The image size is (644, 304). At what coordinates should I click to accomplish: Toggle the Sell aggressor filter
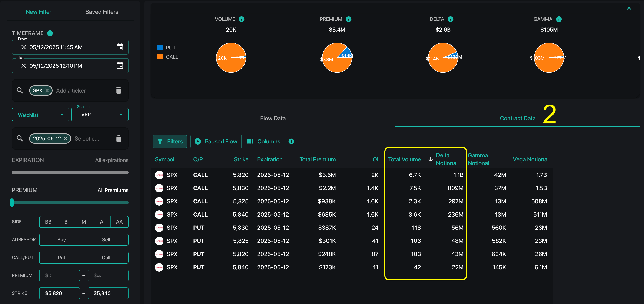pos(106,239)
